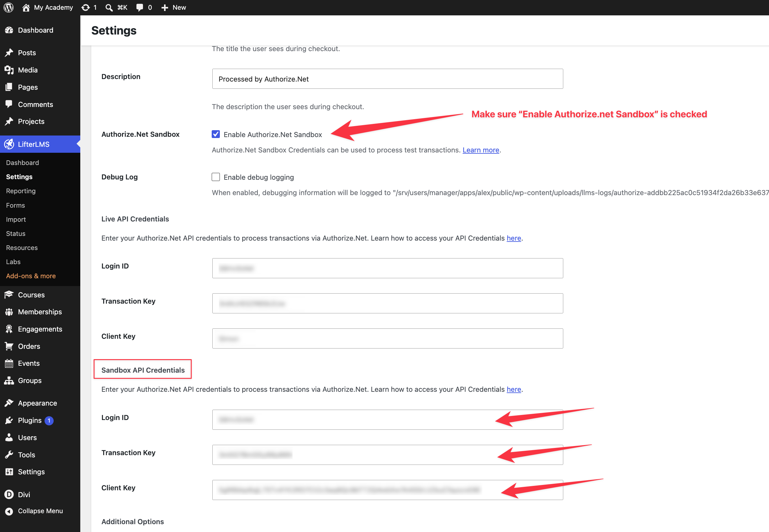Image resolution: width=769 pixels, height=532 pixels.
Task: Follow the sandbox Learn more link
Action: point(480,150)
